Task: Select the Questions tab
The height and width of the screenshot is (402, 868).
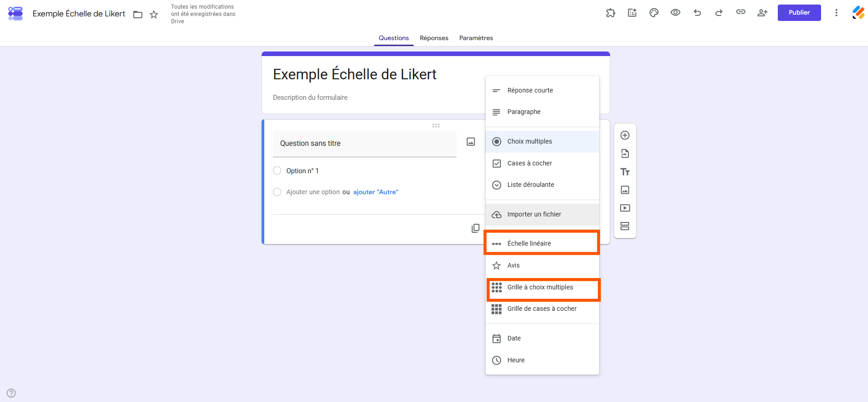Action: [x=394, y=38]
